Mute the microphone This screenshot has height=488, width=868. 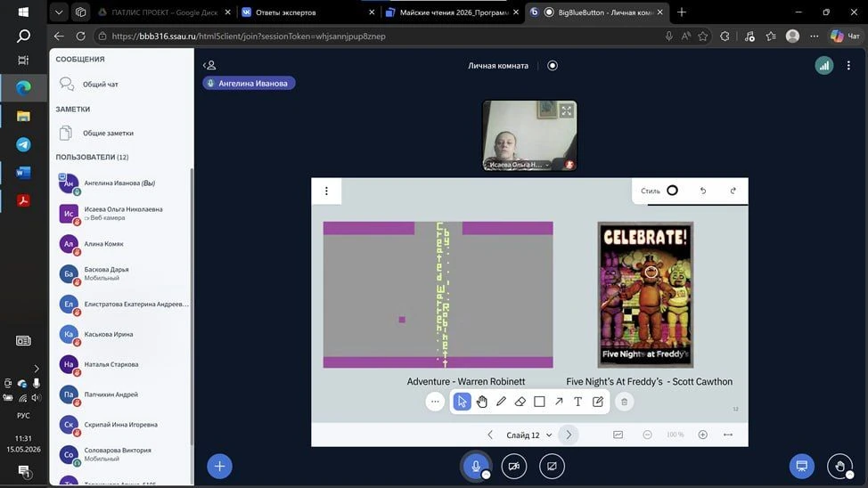476,466
